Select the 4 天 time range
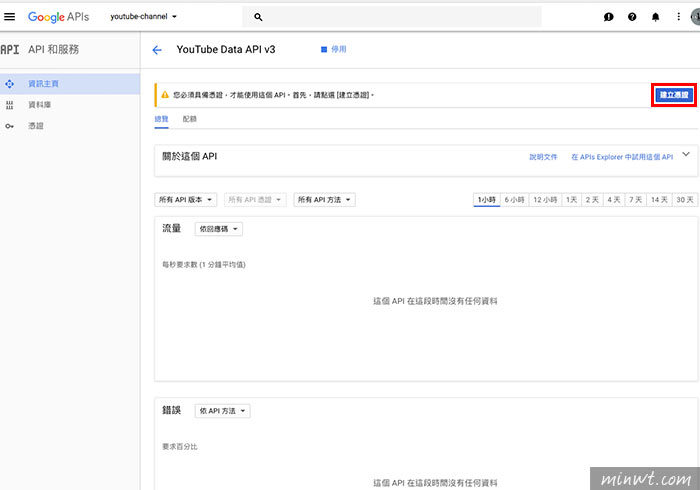This screenshot has width=700, height=490. [x=614, y=199]
